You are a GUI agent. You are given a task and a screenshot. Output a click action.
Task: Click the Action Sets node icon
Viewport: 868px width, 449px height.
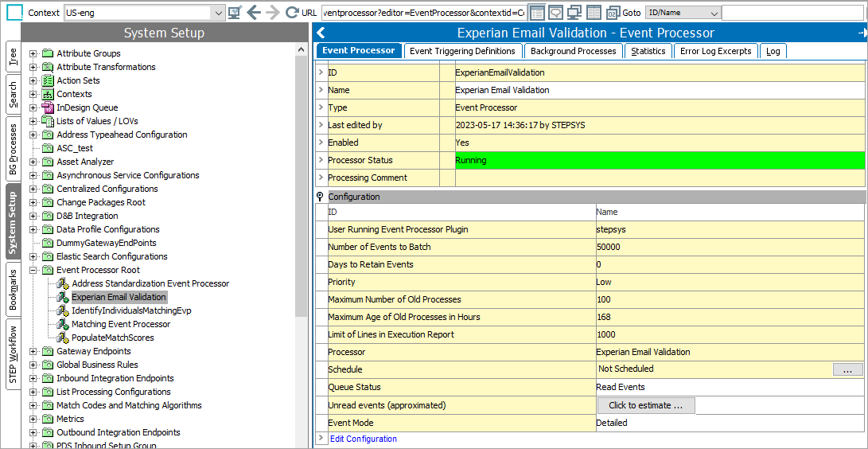coord(48,80)
